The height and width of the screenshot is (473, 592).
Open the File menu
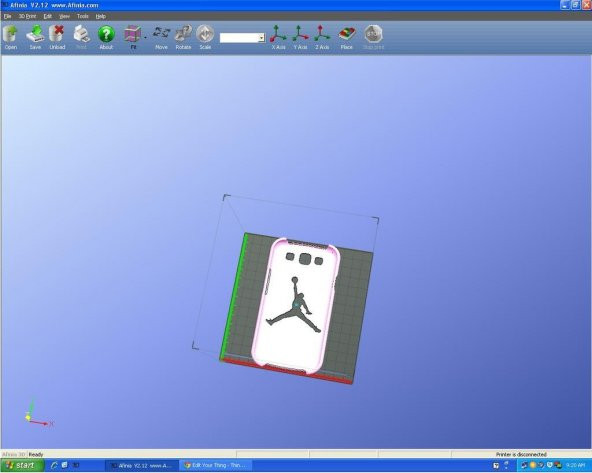click(x=8, y=16)
